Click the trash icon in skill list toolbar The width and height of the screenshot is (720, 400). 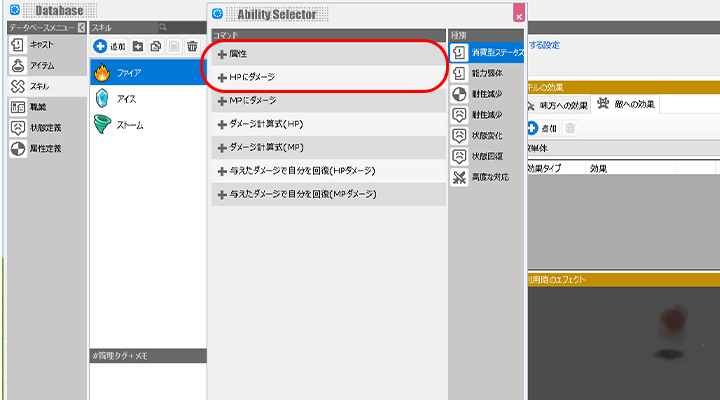191,46
